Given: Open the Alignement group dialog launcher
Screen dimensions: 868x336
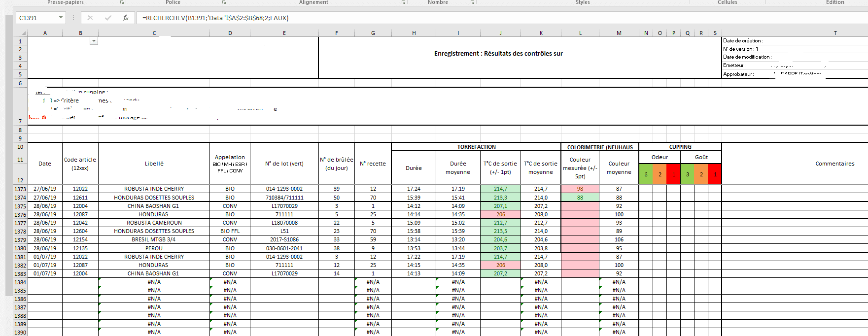Looking at the screenshot, I should pos(403,2).
